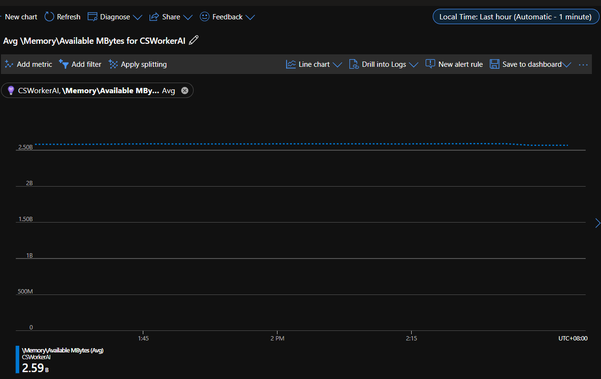
Task: Click the Apply splitting icon
Action: 113,64
